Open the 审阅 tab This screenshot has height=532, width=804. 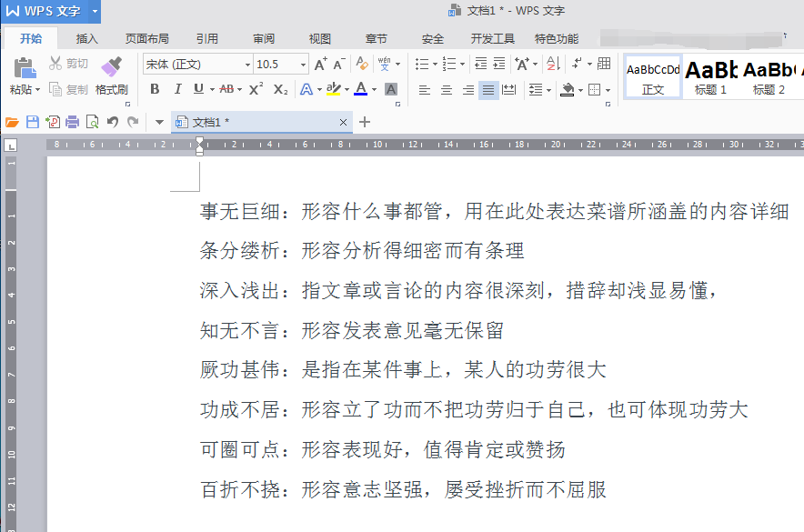click(264, 38)
